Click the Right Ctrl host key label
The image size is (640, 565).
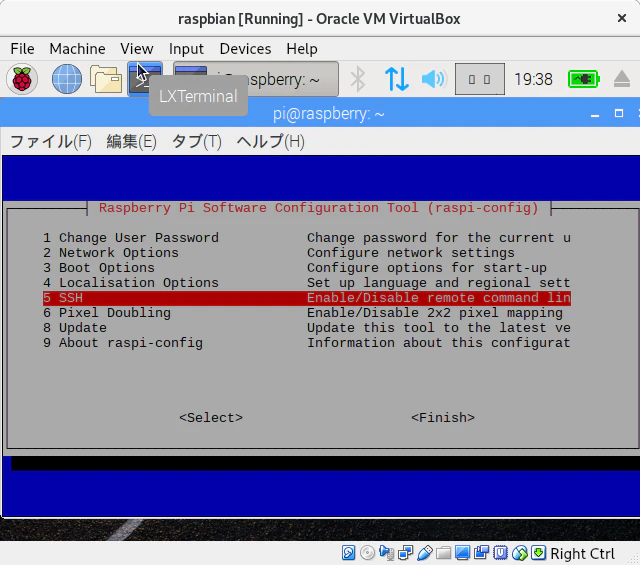pyautogui.click(x=582, y=554)
